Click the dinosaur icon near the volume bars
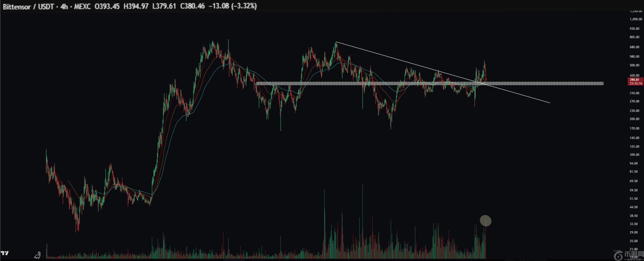 tap(37, 255)
